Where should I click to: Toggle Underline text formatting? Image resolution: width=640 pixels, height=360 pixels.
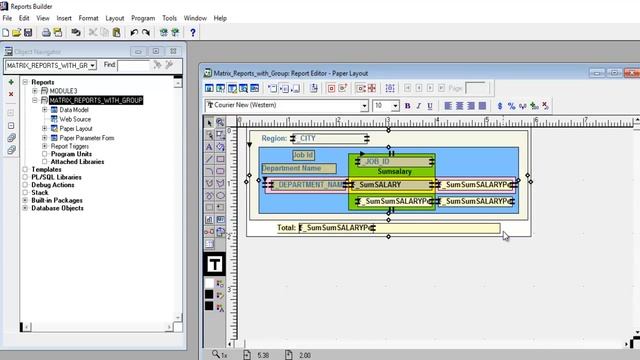(x=430, y=106)
